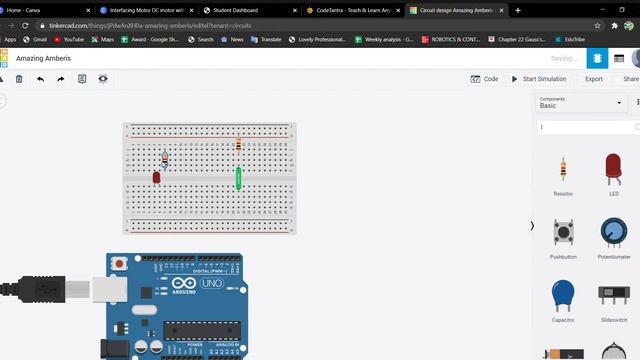The image size is (640, 360).
Task: Switch to CodeTantra tab
Action: 353,10
